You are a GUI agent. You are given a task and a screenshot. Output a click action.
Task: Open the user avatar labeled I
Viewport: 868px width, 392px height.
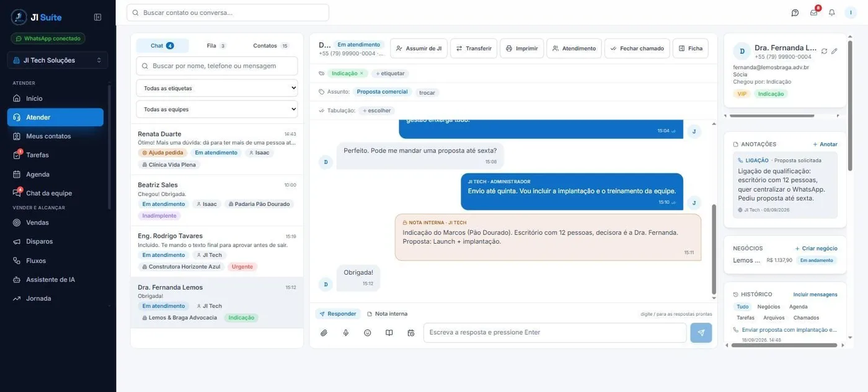tap(851, 12)
